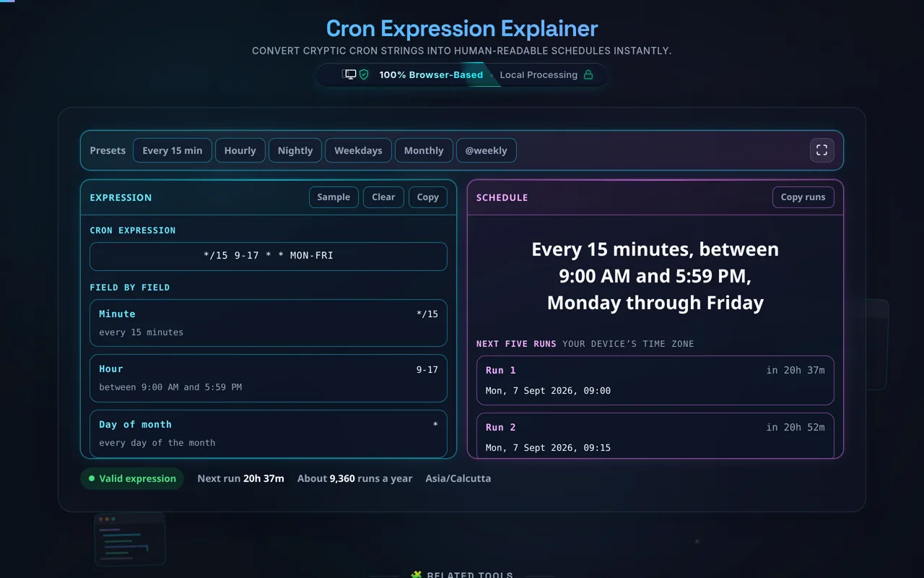924x578 pixels.
Task: Click the Field by Field label
Action: pyautogui.click(x=130, y=288)
